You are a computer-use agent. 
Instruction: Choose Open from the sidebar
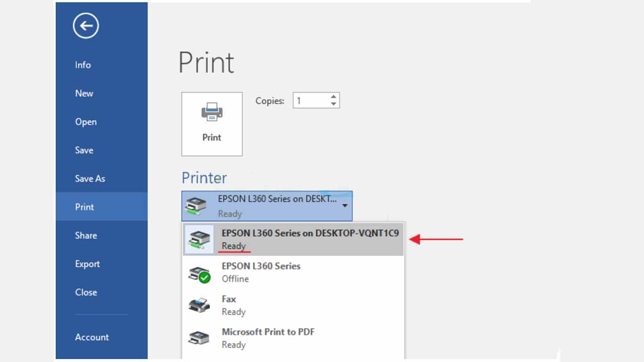click(x=86, y=122)
